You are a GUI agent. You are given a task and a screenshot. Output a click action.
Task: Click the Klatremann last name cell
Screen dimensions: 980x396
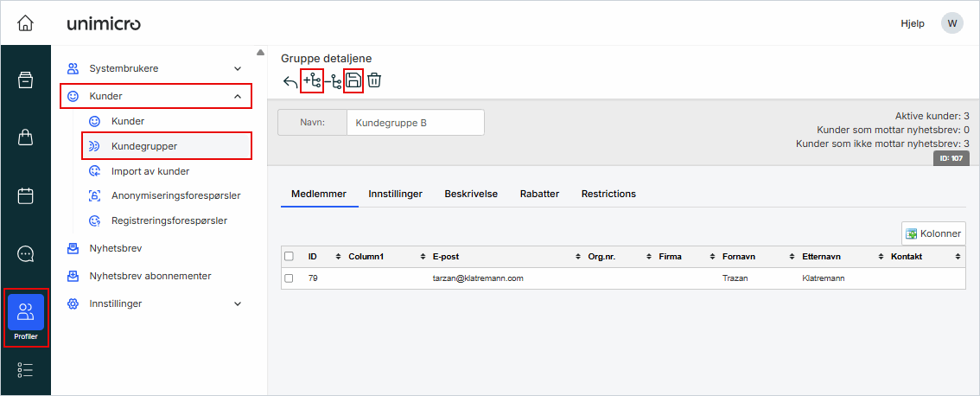point(823,278)
